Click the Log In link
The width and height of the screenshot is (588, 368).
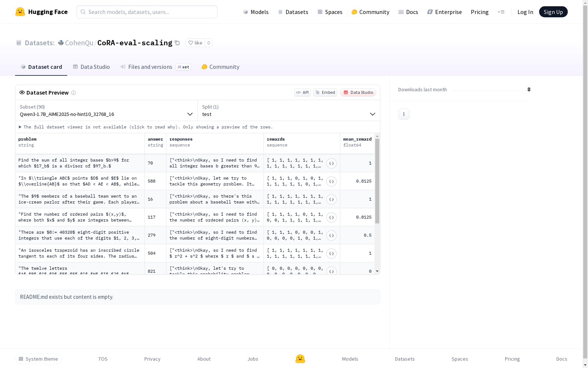[x=525, y=12]
